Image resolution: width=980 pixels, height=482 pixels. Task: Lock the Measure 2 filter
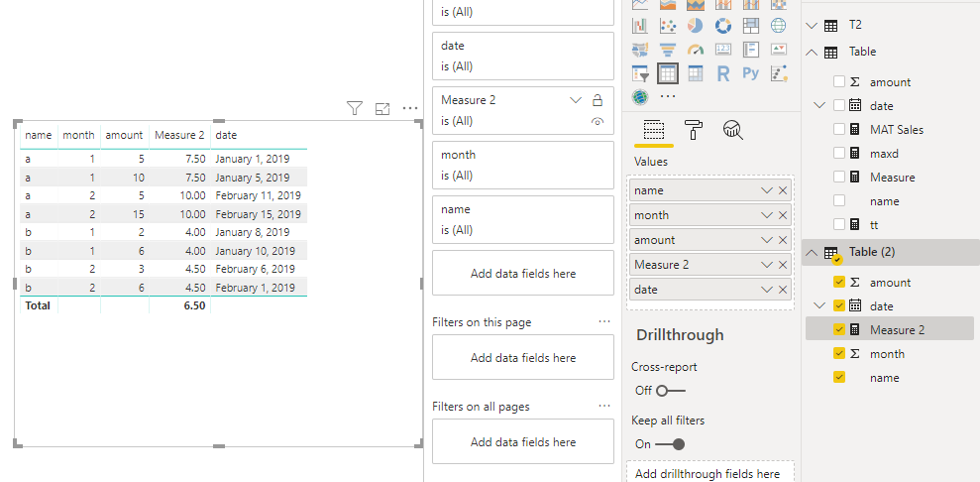click(x=597, y=100)
